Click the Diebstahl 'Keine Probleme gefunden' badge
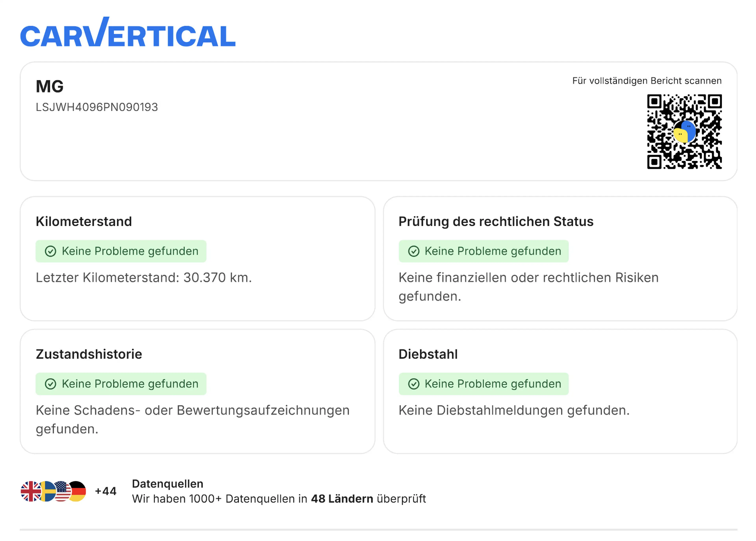Viewport: 756px width, 541px height. pos(483,384)
